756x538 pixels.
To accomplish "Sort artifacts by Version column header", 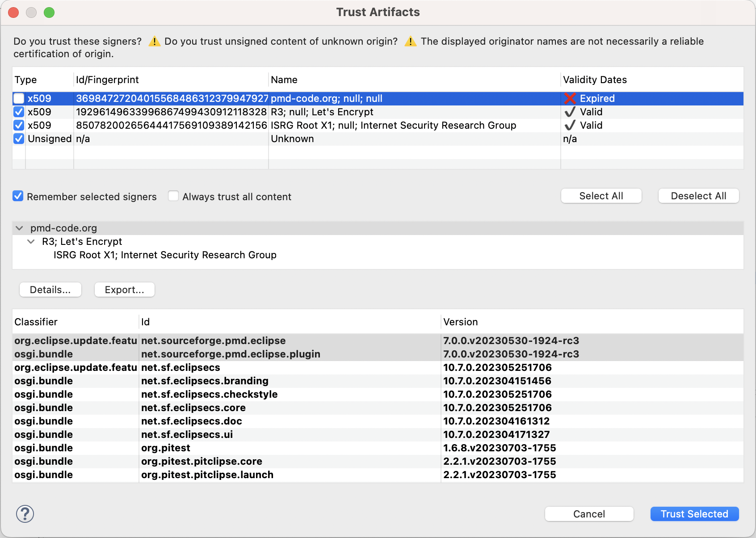I will coord(460,322).
